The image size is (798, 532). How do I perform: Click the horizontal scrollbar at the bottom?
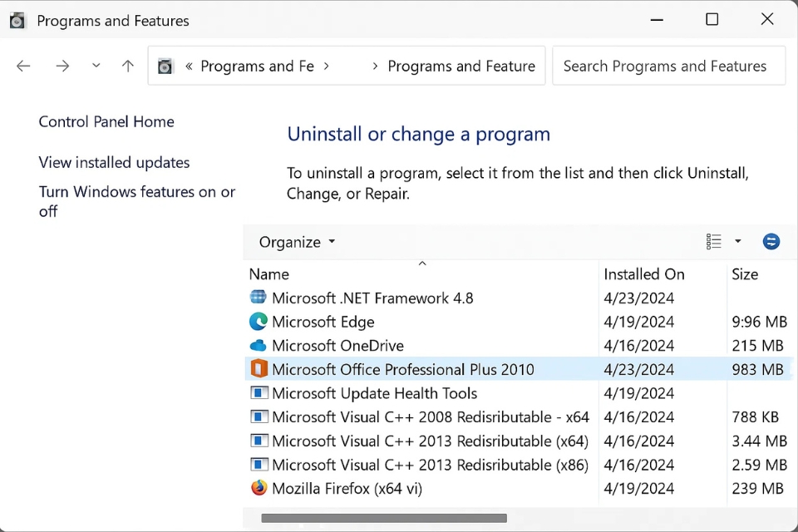pyautogui.click(x=384, y=519)
